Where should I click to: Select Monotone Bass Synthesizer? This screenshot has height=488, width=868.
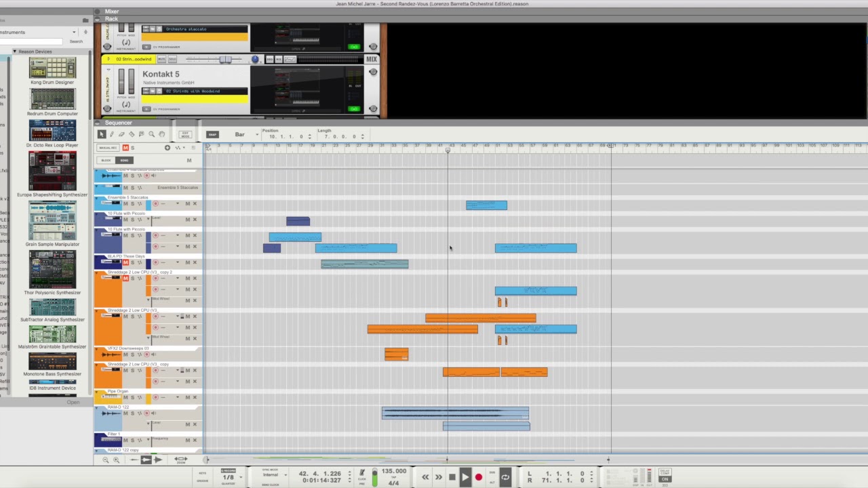point(52,365)
